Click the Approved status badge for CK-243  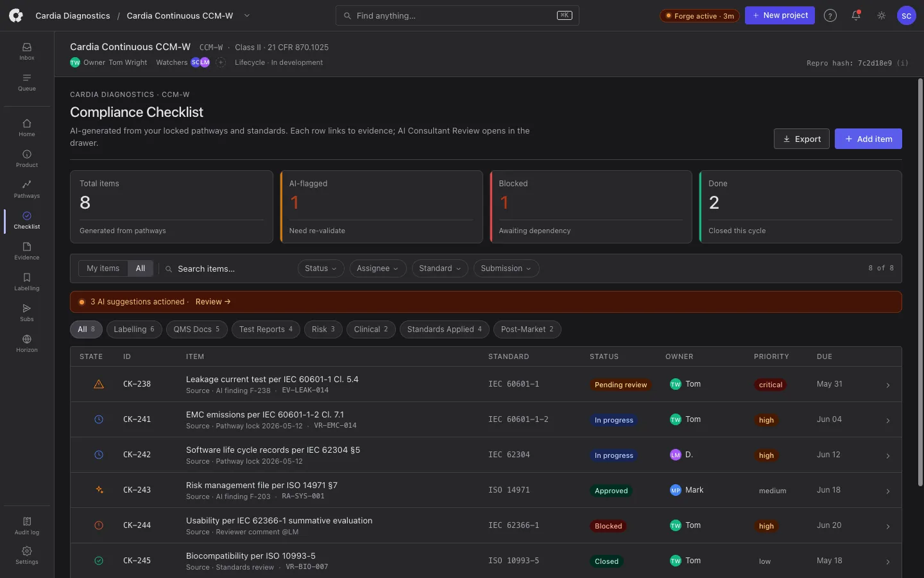click(x=611, y=491)
